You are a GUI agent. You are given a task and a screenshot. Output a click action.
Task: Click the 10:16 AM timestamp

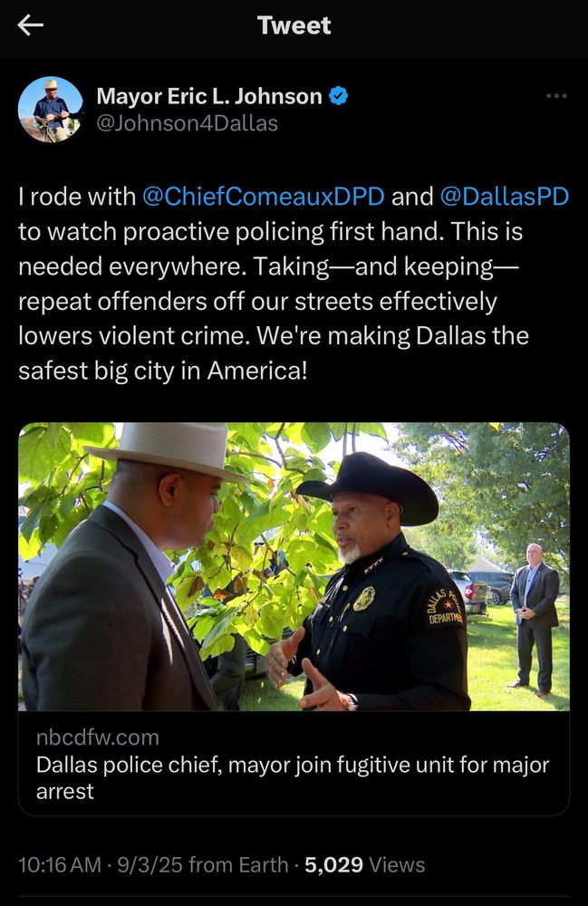tap(60, 865)
